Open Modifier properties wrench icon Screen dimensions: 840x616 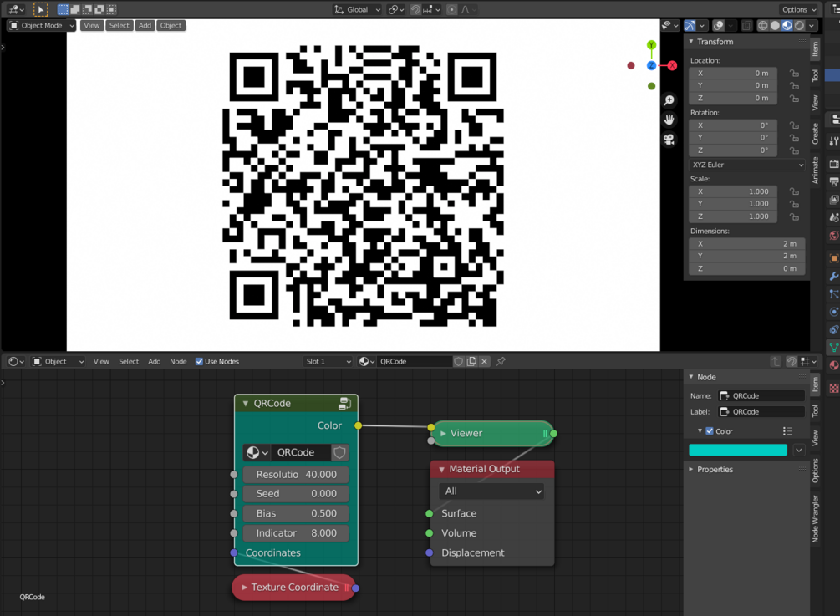(x=834, y=277)
